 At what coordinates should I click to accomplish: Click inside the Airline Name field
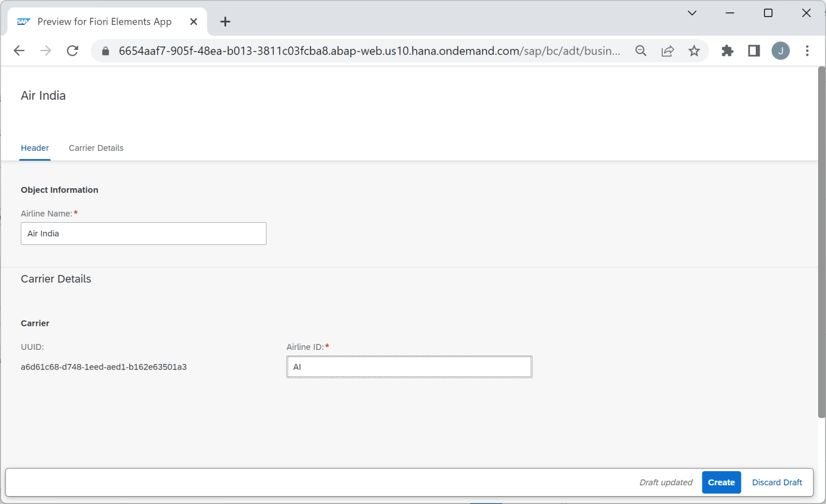[143, 233]
